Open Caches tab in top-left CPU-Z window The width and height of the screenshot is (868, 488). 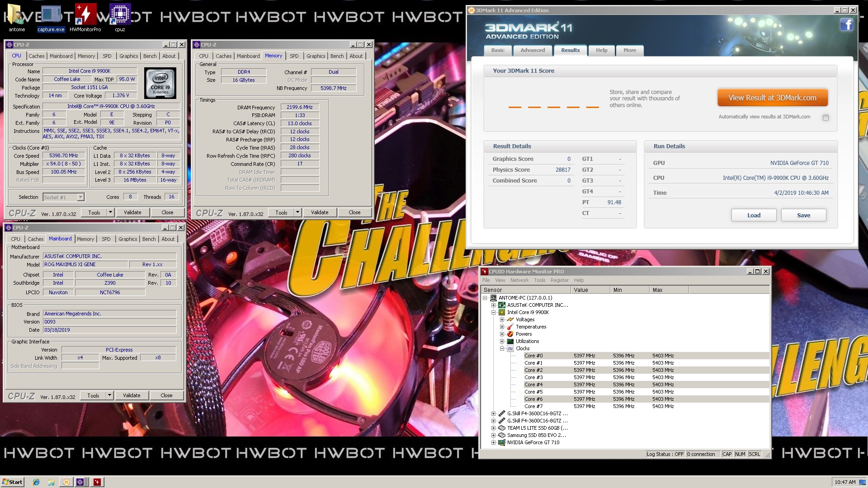pyautogui.click(x=37, y=56)
